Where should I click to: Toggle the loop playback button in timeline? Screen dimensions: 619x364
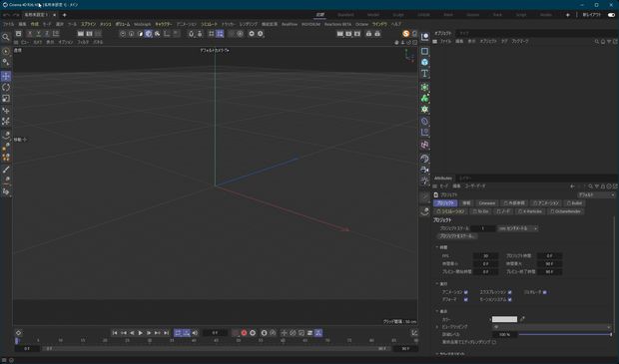point(178,333)
